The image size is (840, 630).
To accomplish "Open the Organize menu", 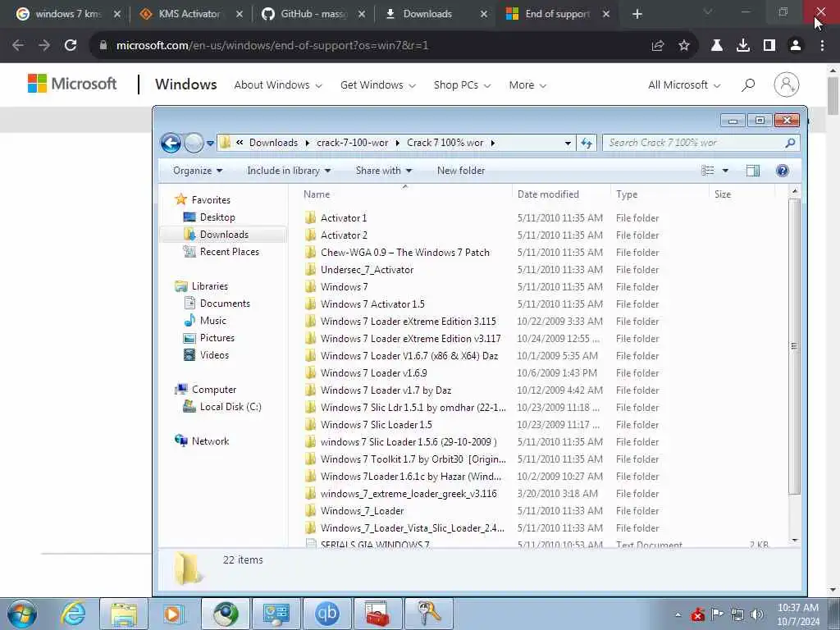I will [198, 171].
